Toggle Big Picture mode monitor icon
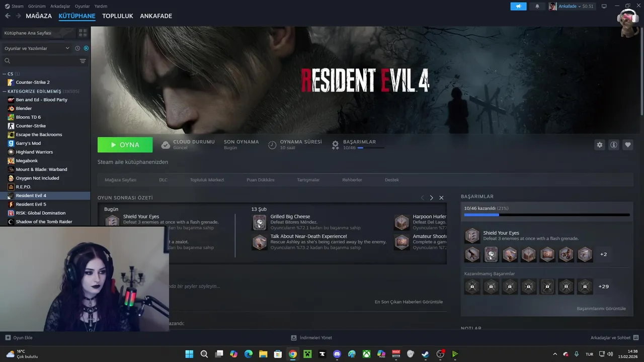This screenshot has height=362, width=644. click(x=604, y=6)
